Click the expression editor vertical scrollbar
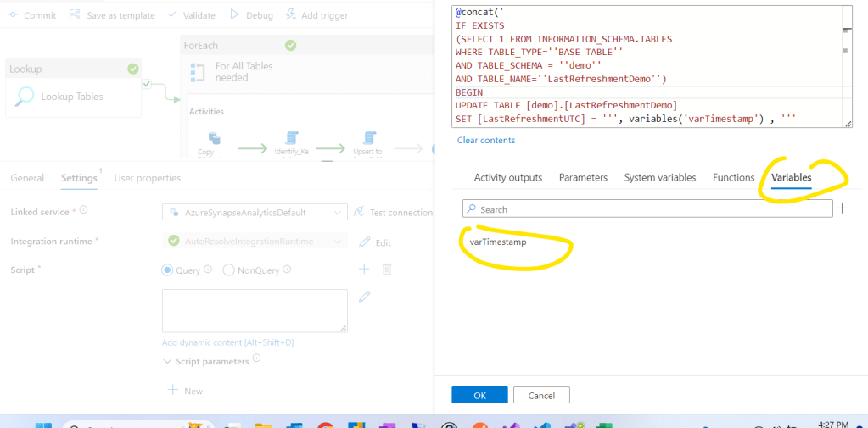Screen dimensions: 868x428 846,51
